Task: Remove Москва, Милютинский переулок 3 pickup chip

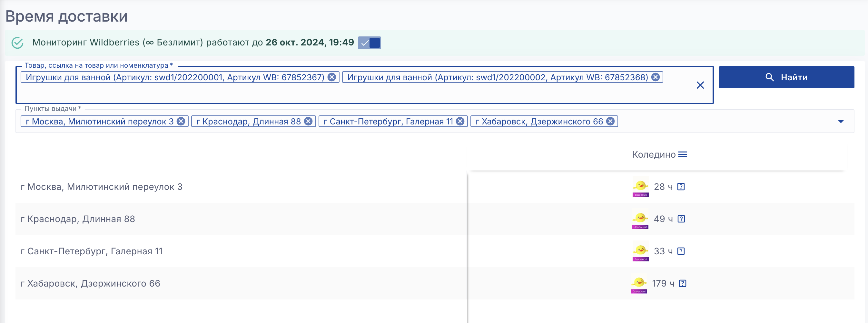Action: click(x=181, y=121)
